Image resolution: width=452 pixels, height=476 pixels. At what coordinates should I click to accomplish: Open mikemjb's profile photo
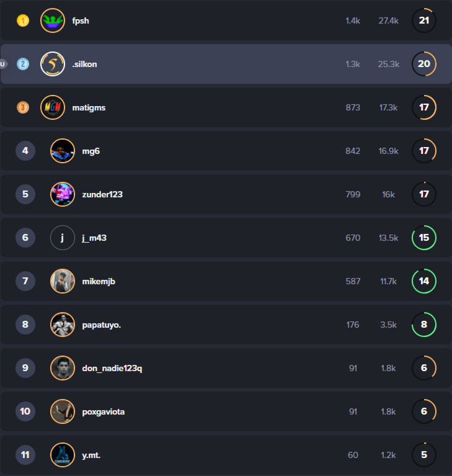click(x=63, y=281)
